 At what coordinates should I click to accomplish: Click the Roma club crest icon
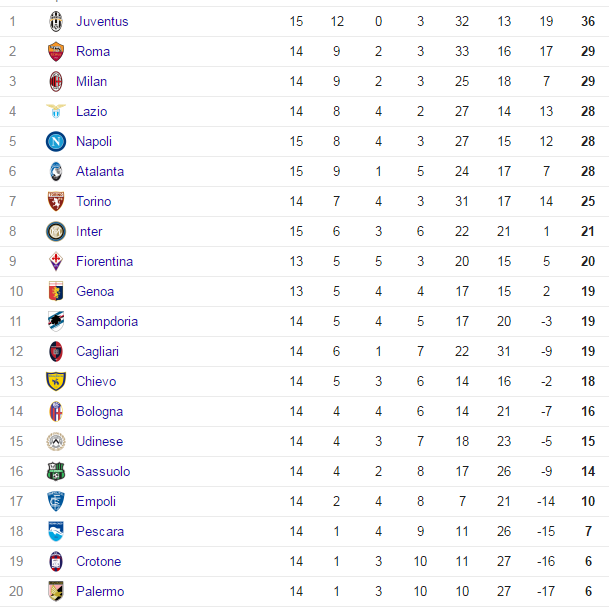[55, 51]
